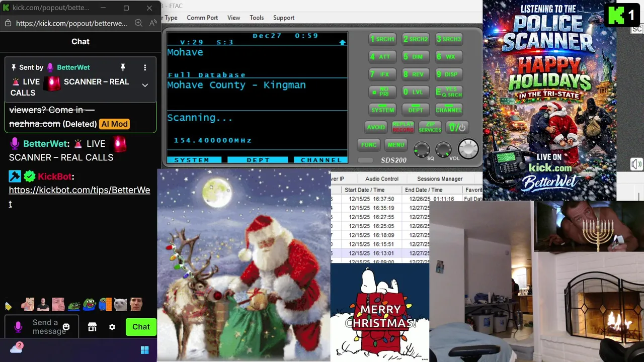644x362 pixels.
Task: Click the SYSTEM hold key on keypad
Action: click(382, 110)
